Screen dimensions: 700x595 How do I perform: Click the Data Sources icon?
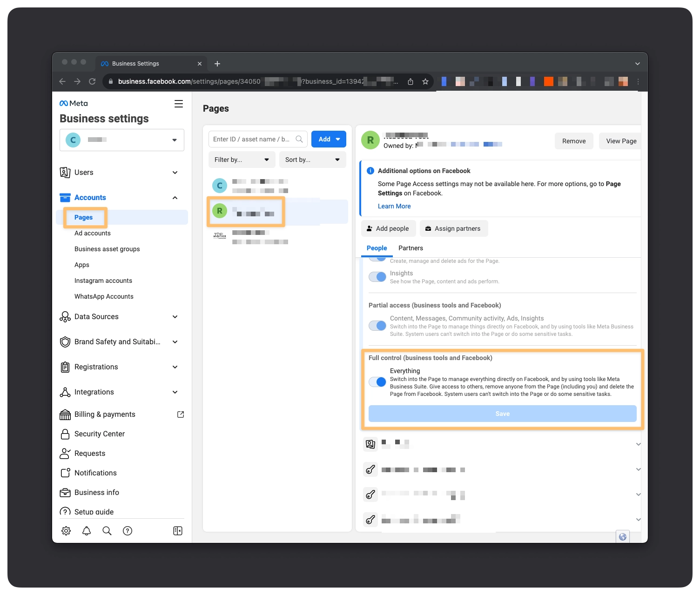(65, 317)
